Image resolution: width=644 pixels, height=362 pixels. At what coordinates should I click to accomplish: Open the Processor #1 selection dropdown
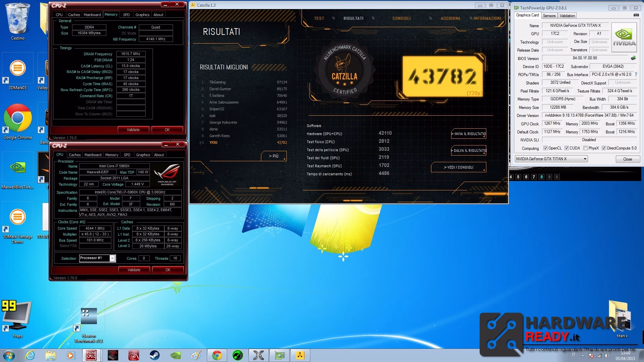97,258
